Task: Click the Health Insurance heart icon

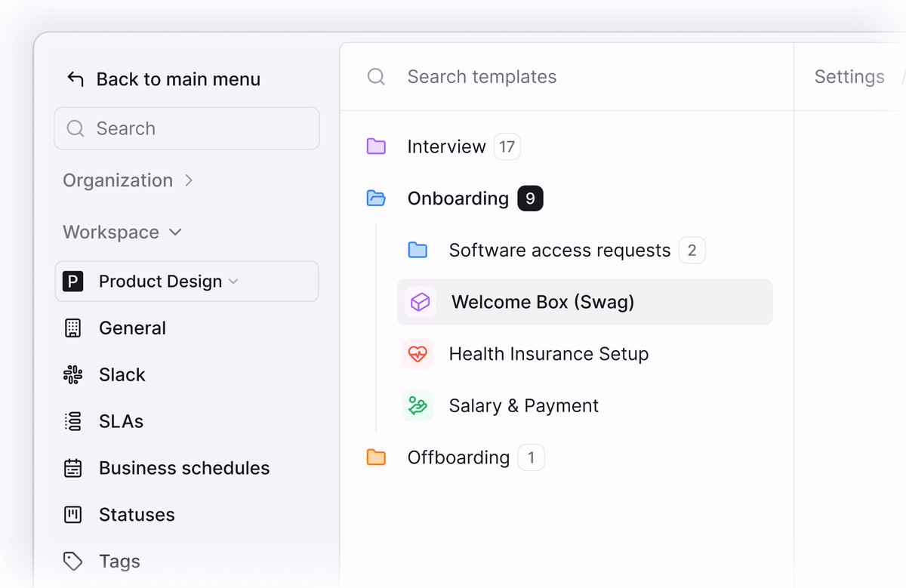Action: coord(418,354)
